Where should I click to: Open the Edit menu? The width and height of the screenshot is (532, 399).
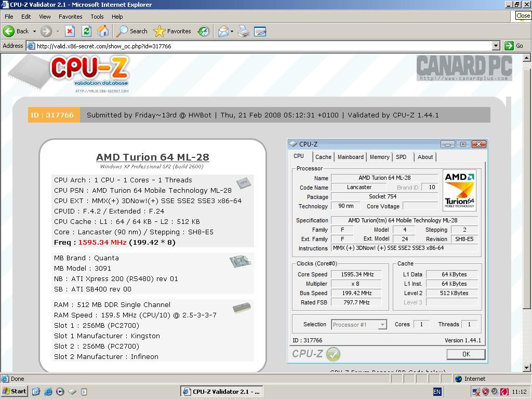pos(26,17)
